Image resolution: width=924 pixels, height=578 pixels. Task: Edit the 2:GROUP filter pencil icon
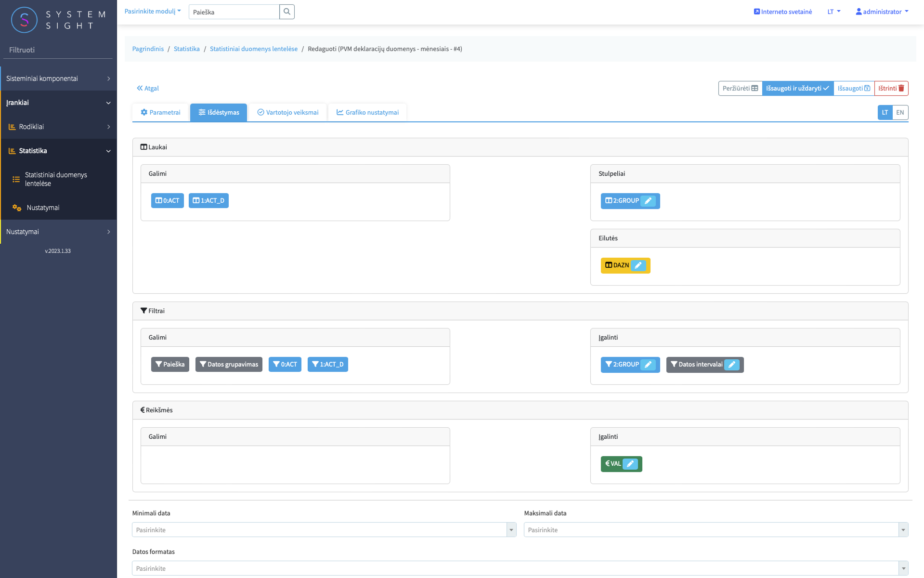[648, 365]
